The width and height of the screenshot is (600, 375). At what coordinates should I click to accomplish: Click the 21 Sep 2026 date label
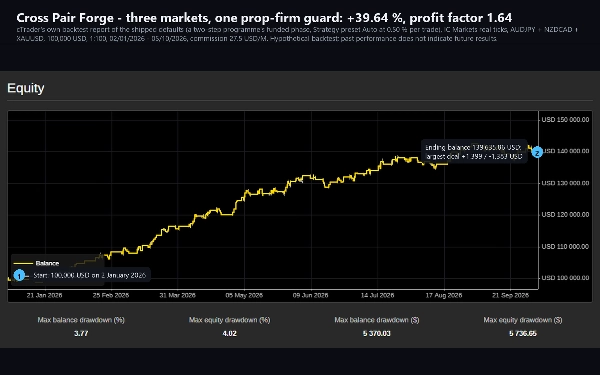tap(510, 295)
